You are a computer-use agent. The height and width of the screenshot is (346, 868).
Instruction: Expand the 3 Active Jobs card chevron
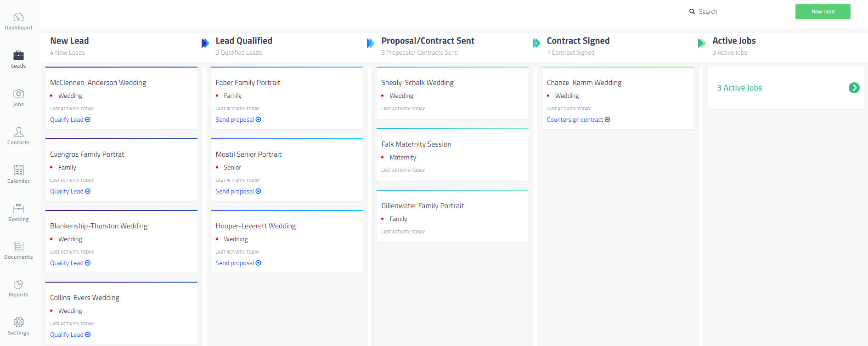[854, 88]
